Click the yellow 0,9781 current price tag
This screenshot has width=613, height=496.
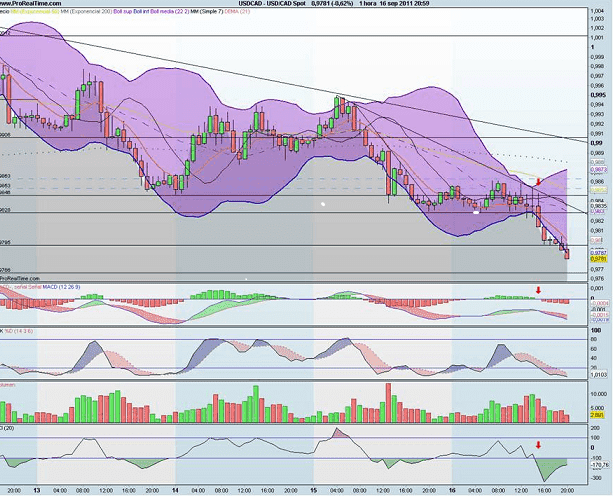click(599, 259)
